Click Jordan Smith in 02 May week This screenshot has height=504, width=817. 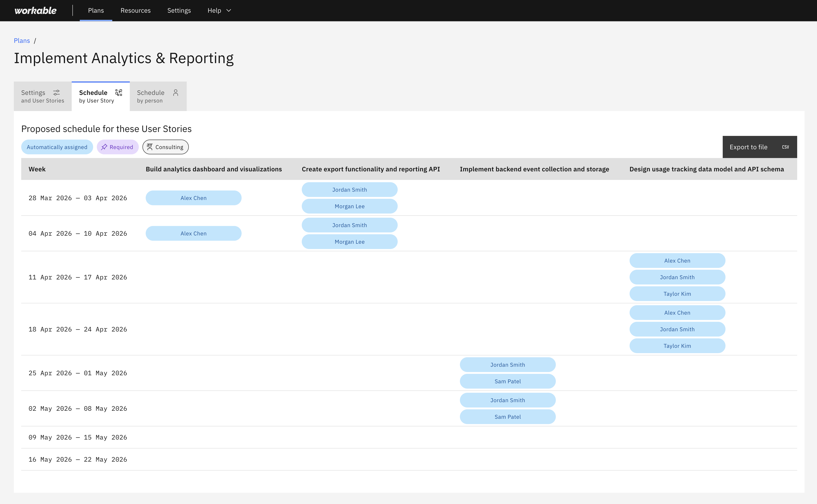pos(508,400)
